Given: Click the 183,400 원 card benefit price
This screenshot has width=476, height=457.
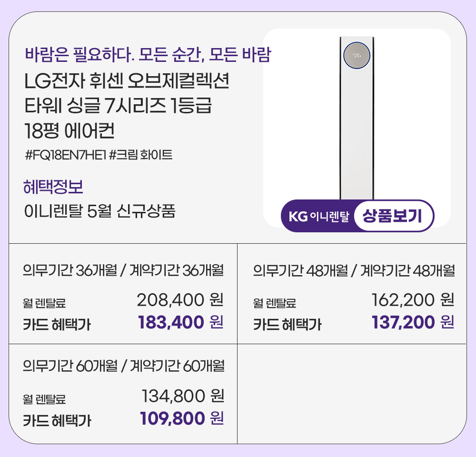Looking at the screenshot, I should [x=180, y=323].
